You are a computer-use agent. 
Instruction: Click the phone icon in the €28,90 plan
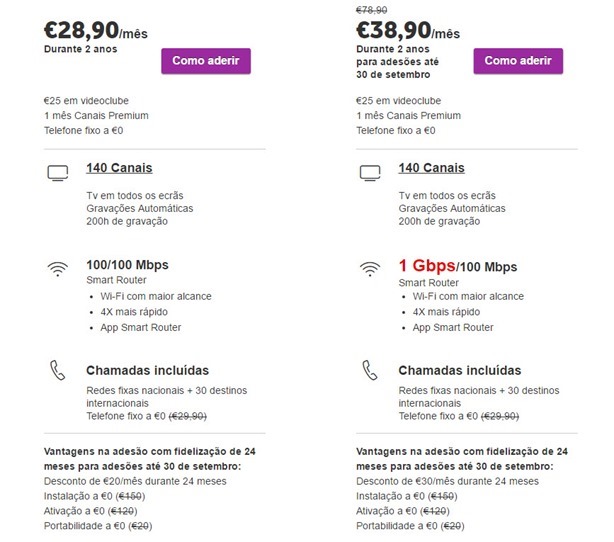57,370
